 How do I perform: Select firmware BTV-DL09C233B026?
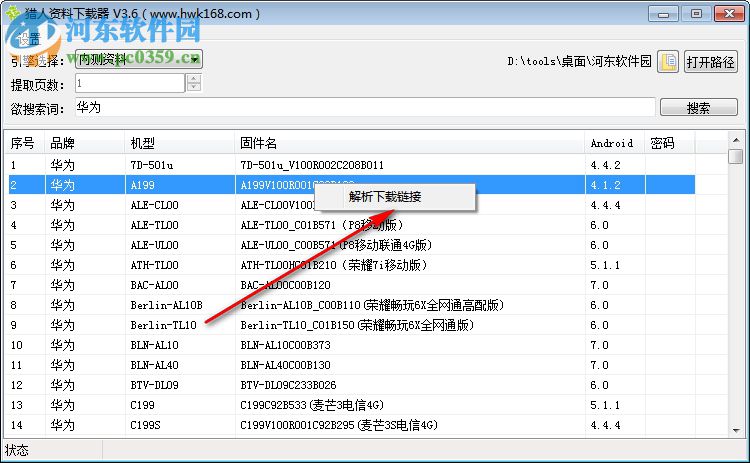tap(288, 385)
